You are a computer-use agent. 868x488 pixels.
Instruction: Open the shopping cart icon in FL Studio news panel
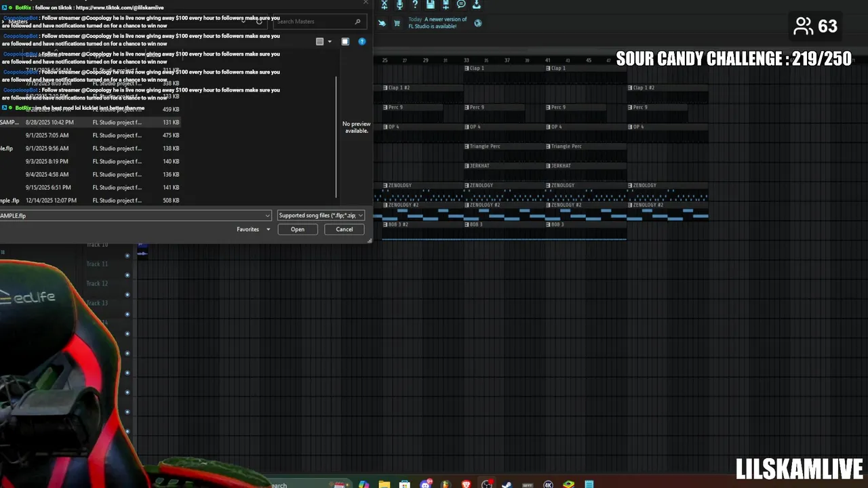click(397, 23)
